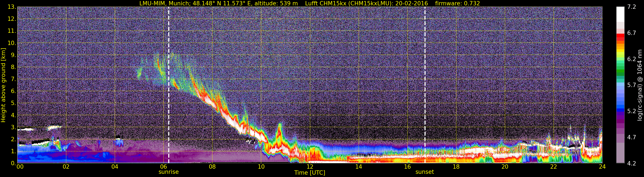
Task: Click the height axis tick label '7.'
Action: point(13,79)
